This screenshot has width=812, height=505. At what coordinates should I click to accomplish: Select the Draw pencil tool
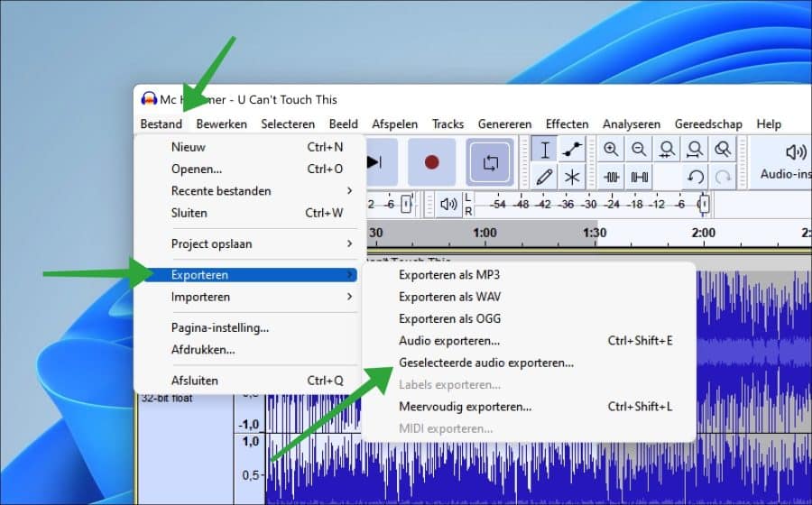544,177
